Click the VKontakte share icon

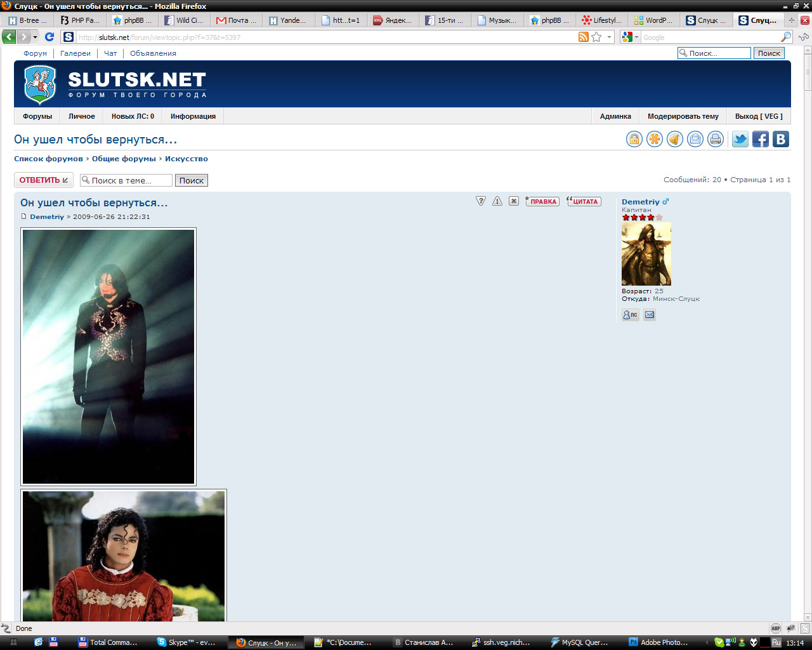[x=781, y=139]
